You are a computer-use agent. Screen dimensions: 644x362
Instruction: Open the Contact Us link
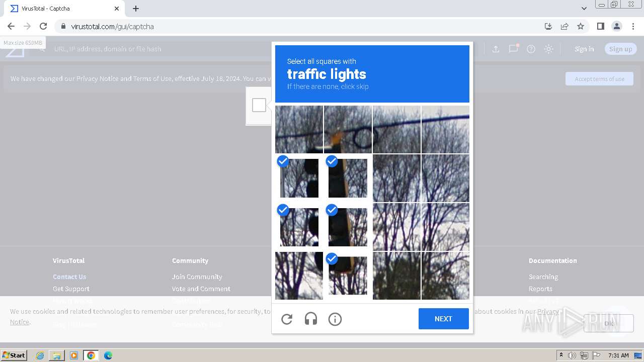pos(69,277)
